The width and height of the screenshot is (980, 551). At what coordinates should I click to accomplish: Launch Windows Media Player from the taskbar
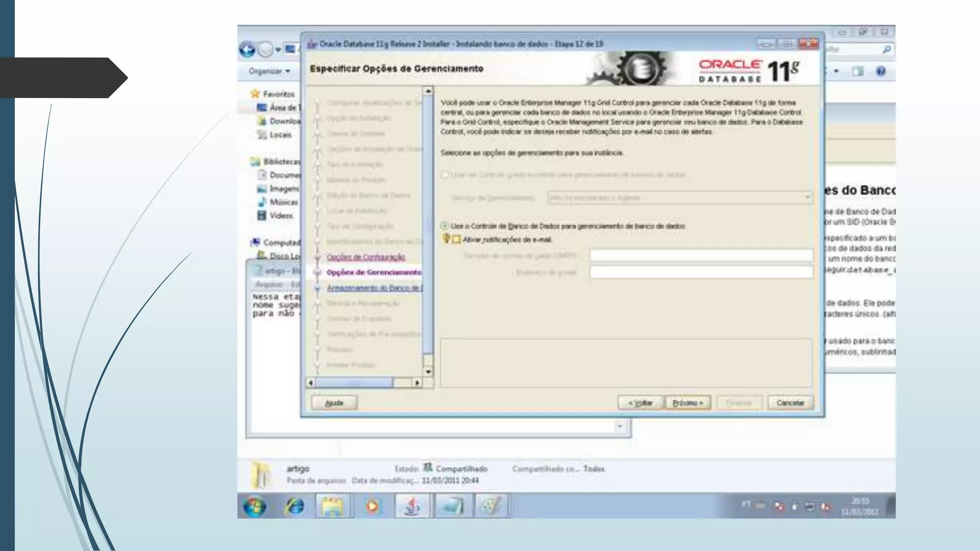[x=372, y=507]
